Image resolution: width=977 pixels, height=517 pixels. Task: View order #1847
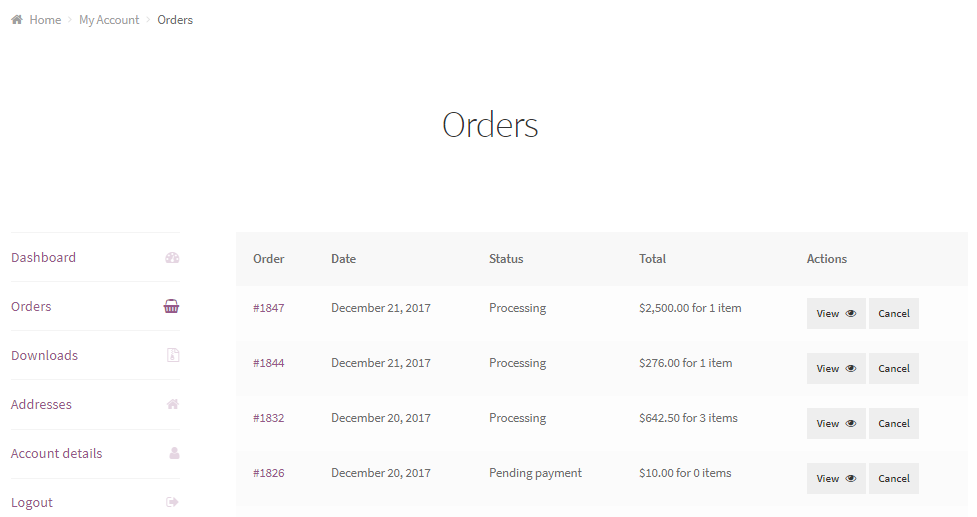[836, 314]
